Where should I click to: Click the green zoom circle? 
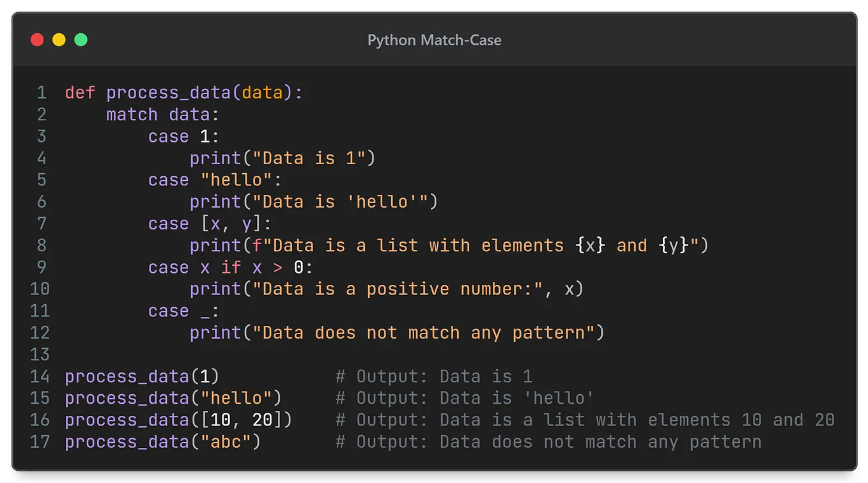pyautogui.click(x=81, y=40)
